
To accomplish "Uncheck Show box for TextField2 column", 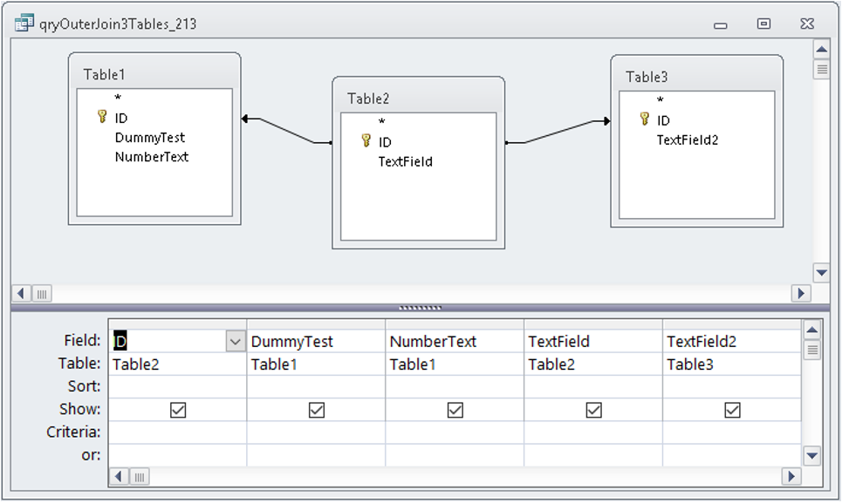I will (732, 410).
